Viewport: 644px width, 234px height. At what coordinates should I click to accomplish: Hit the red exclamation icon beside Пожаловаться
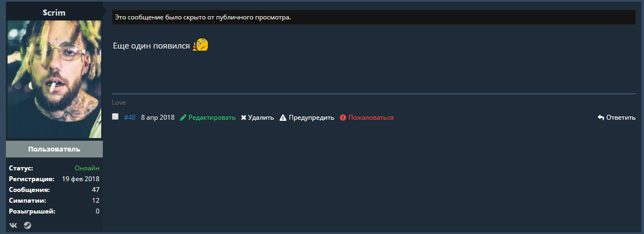pyautogui.click(x=343, y=118)
